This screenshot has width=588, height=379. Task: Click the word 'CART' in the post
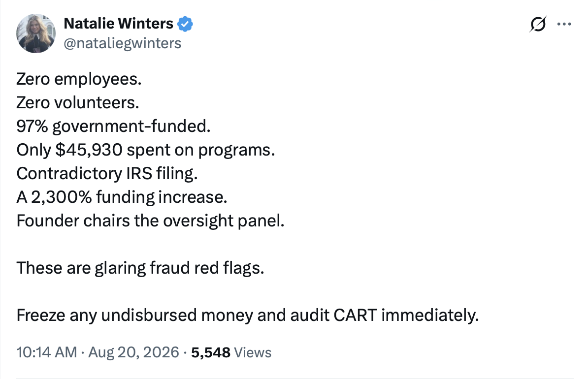(x=355, y=316)
